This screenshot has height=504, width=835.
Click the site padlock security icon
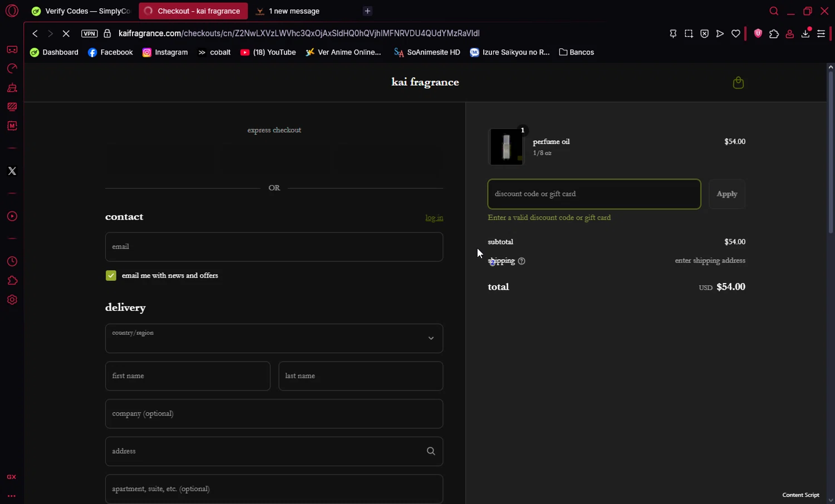click(107, 33)
